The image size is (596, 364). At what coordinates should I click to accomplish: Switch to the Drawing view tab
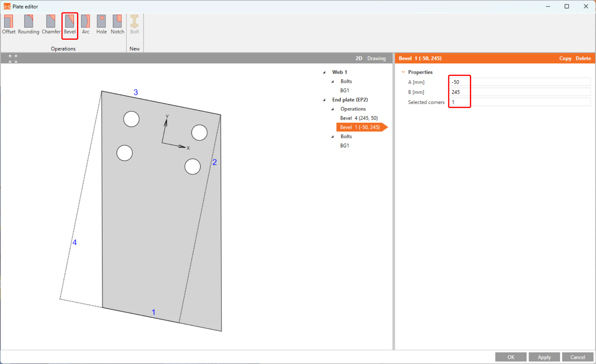coord(376,58)
